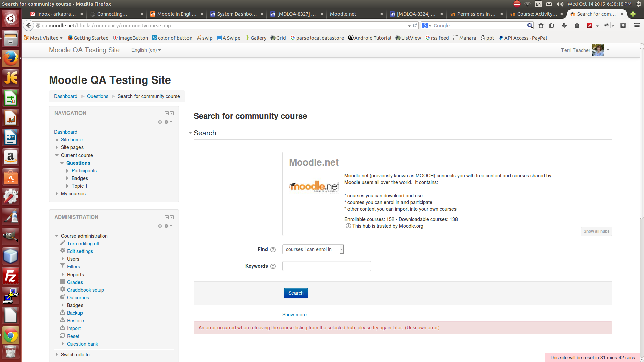Click the Show more... link
The height and width of the screenshot is (362, 644).
pos(296,315)
